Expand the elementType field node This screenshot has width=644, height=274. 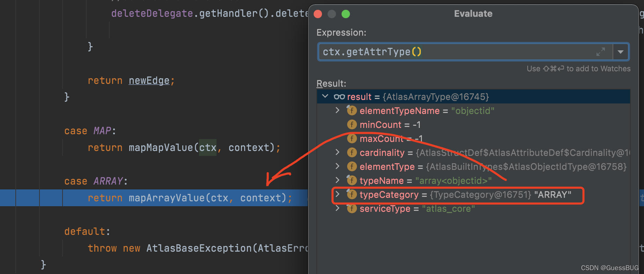[337, 166]
